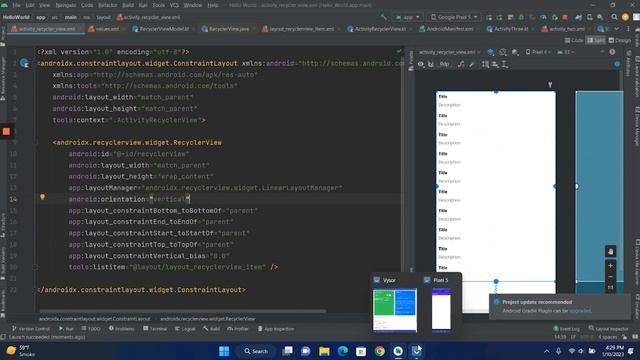This screenshot has width=640, height=360.
Task: Click the orientation for preview icon
Action: (x=503, y=52)
